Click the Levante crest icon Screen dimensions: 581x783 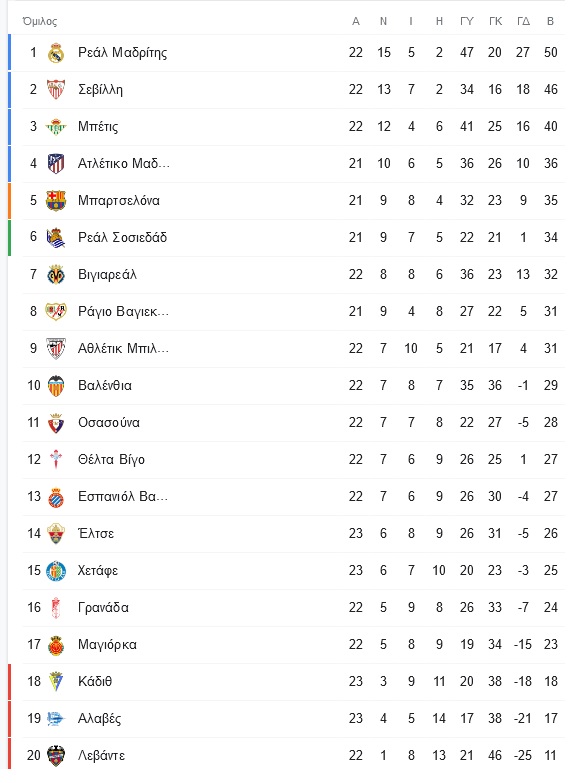pos(56,756)
